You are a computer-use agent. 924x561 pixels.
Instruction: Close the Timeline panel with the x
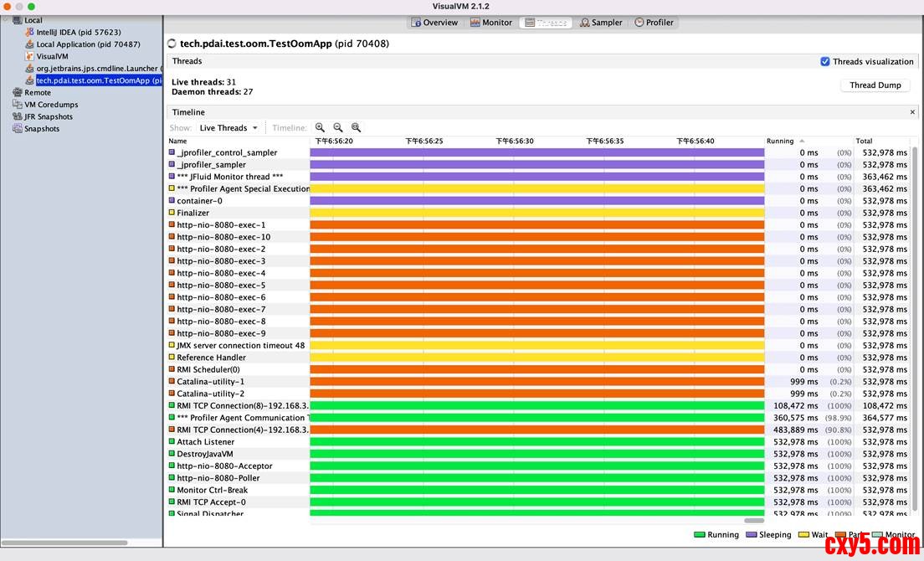pyautogui.click(x=912, y=112)
